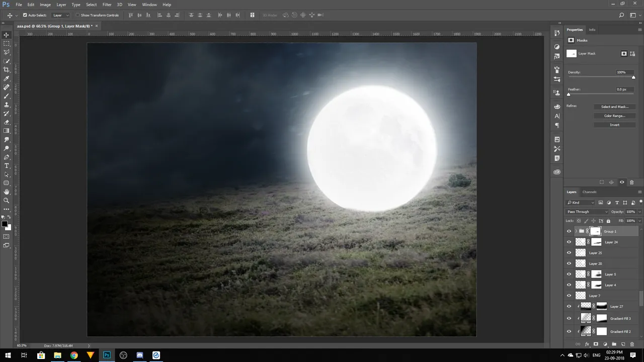Screen dimensions: 644x362
Task: Toggle visibility of Layer 25
Action: click(569, 253)
